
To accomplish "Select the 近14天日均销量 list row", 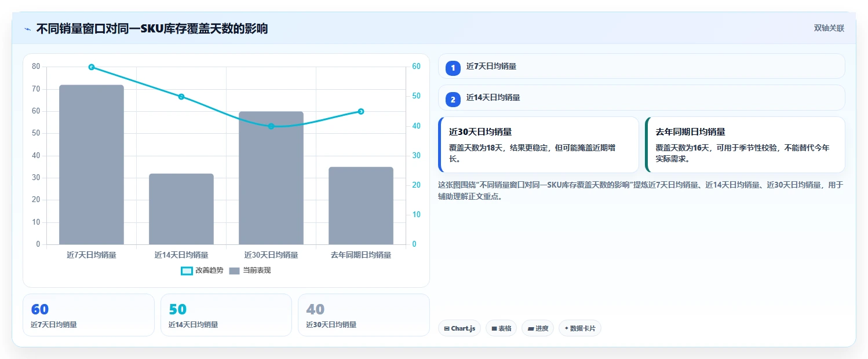I will (641, 97).
